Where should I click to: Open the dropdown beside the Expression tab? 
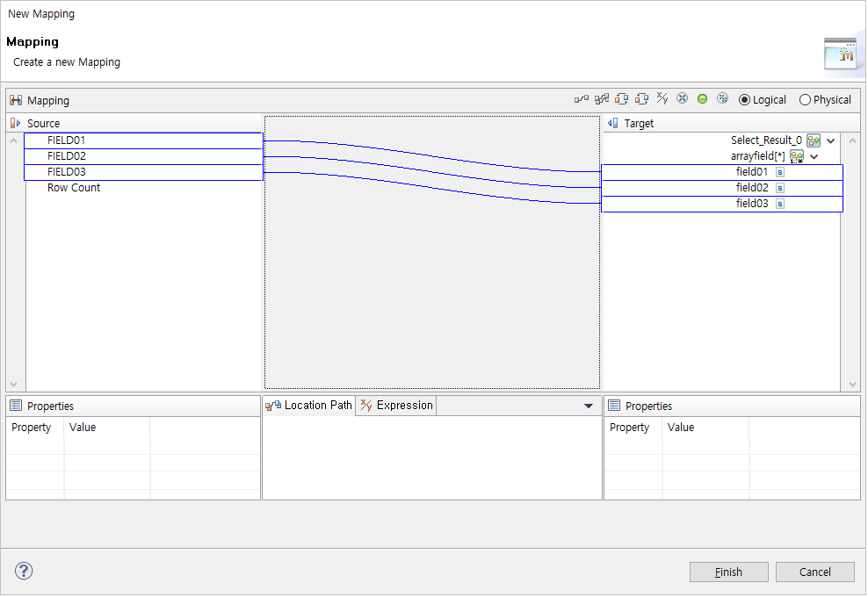point(587,405)
